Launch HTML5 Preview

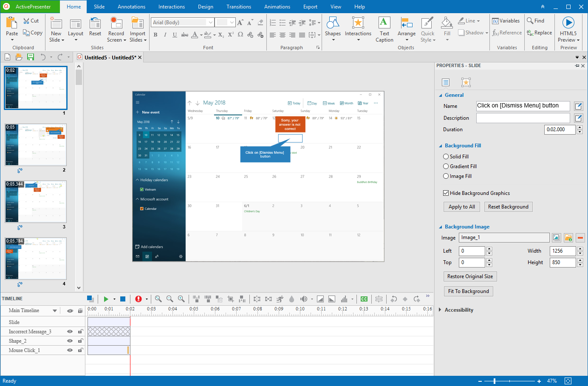pyautogui.click(x=568, y=29)
